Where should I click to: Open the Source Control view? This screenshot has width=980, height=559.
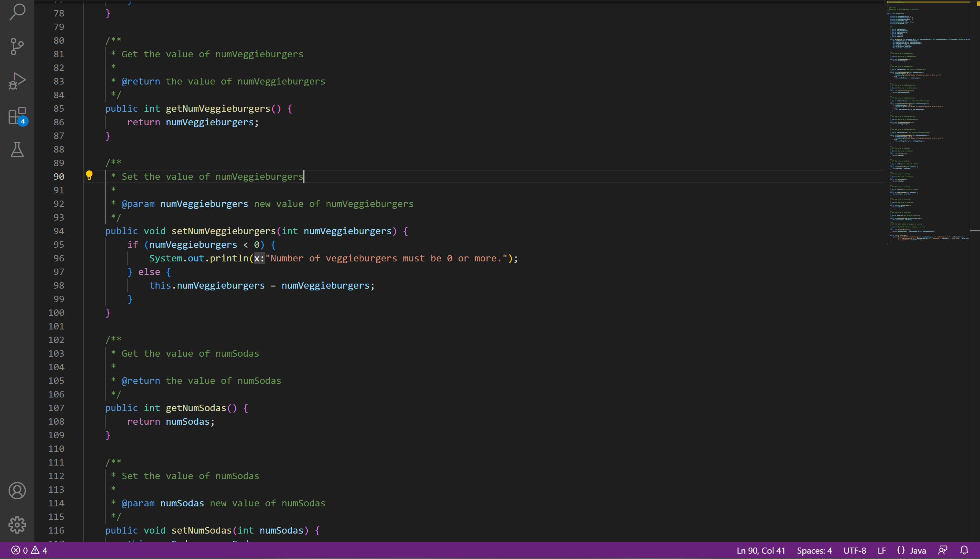point(17,47)
